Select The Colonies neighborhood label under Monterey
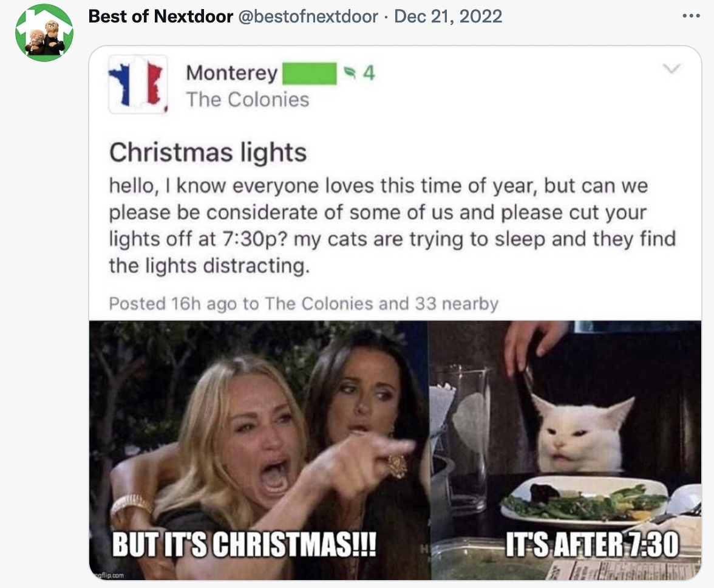 [x=248, y=99]
